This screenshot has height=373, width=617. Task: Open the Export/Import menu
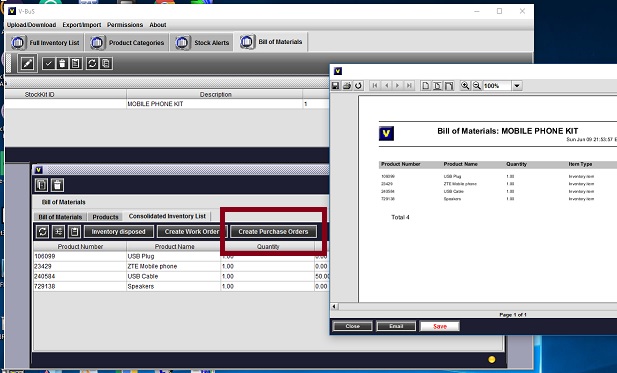(x=82, y=25)
